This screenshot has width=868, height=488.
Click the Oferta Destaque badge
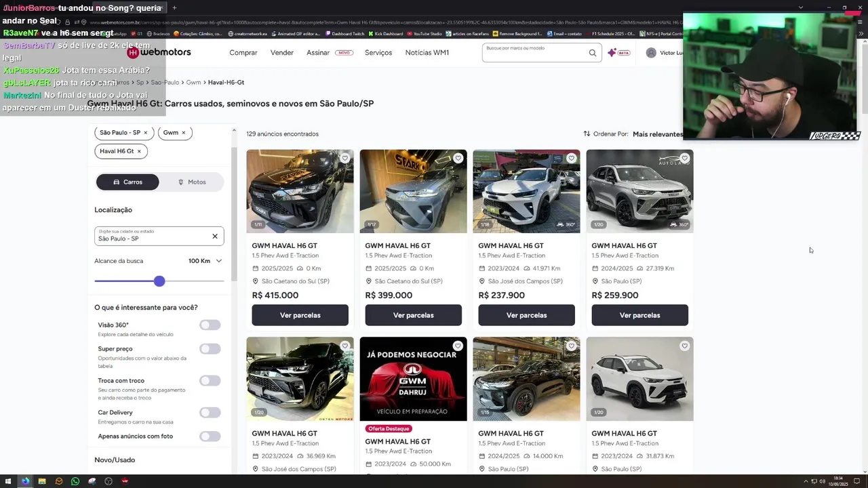(x=389, y=429)
